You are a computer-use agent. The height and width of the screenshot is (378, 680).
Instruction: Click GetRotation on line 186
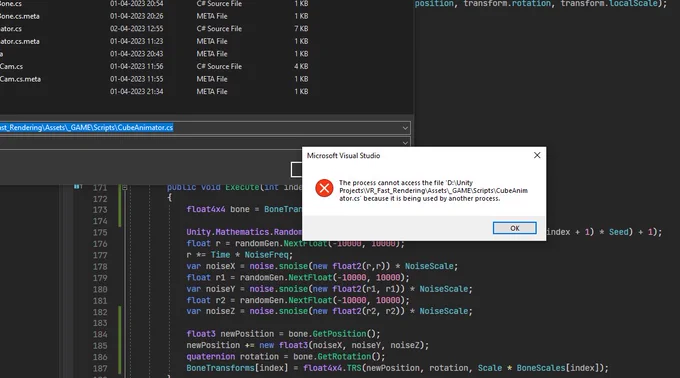point(344,357)
